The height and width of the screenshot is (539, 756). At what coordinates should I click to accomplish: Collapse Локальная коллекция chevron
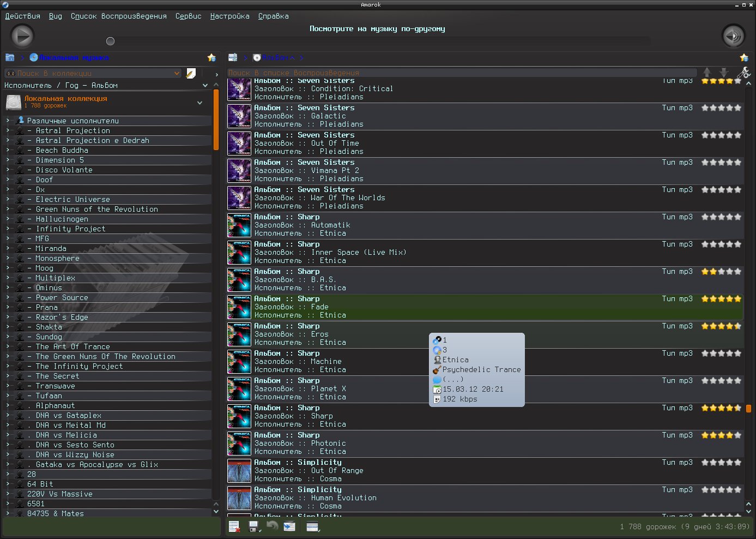199,103
